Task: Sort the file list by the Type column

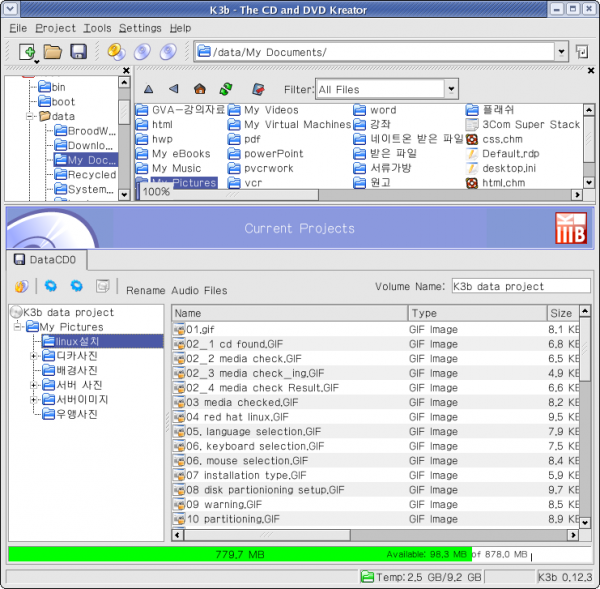Action: [x=477, y=313]
